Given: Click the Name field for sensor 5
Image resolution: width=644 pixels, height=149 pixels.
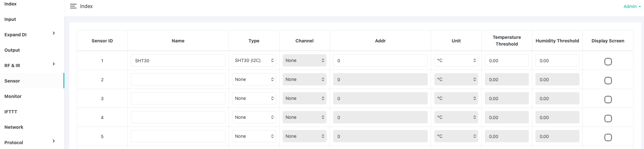Looking at the screenshot, I should pos(178,136).
